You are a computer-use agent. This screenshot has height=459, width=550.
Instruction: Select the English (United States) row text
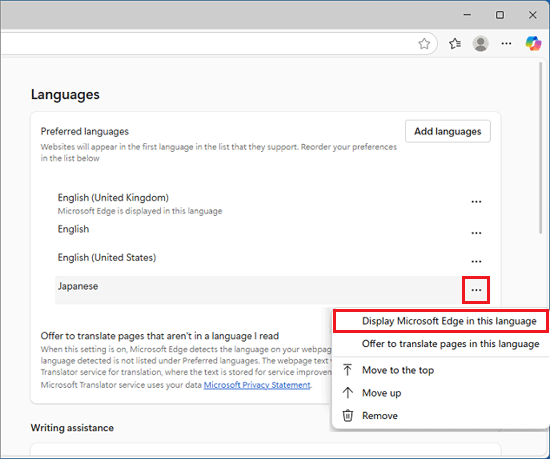[x=107, y=257]
